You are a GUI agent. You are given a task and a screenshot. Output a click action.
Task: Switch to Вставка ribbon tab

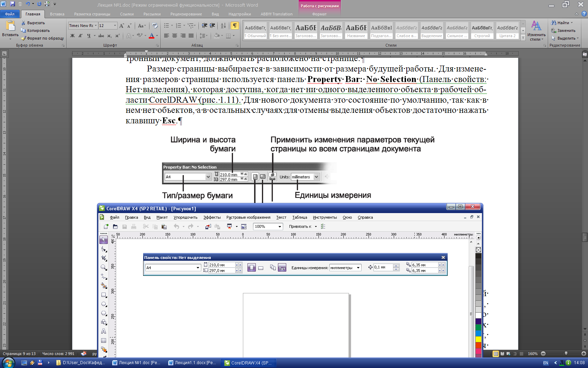pyautogui.click(x=57, y=14)
